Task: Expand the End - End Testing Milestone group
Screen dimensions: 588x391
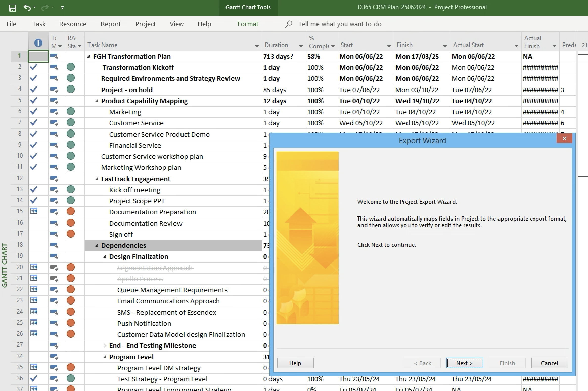Action: coord(105,346)
